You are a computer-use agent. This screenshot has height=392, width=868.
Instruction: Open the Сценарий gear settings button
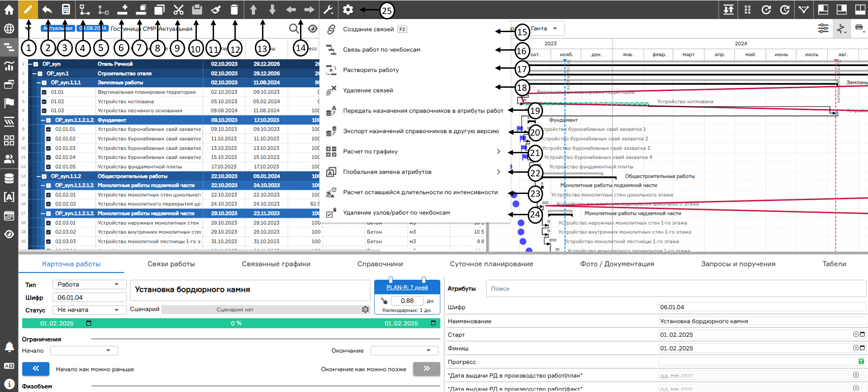(365, 310)
